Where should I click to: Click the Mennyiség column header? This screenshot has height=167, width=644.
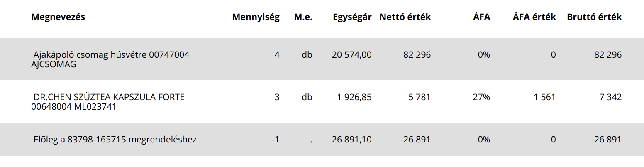coord(256,17)
